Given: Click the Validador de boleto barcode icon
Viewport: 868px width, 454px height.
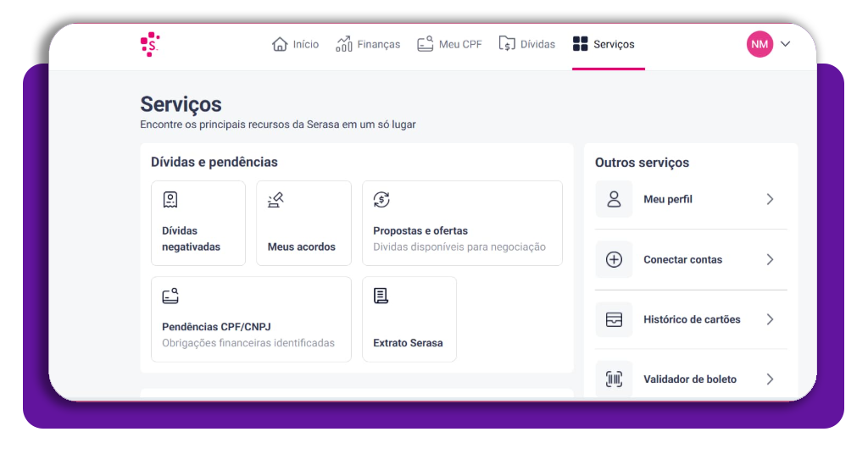Looking at the screenshot, I should (x=614, y=379).
